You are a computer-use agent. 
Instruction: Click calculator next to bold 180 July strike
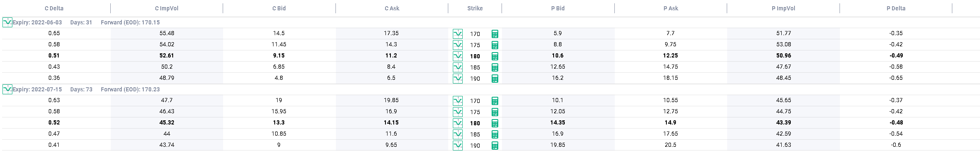(x=495, y=123)
